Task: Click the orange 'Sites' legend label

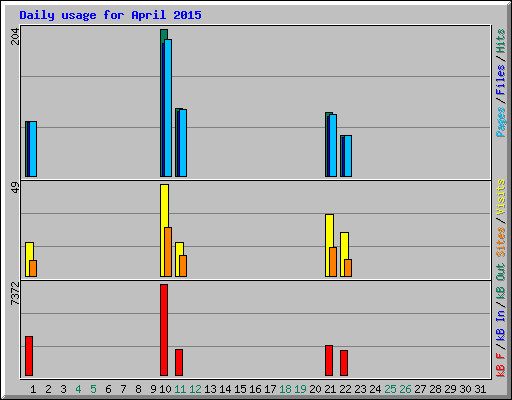Action: [x=501, y=241]
